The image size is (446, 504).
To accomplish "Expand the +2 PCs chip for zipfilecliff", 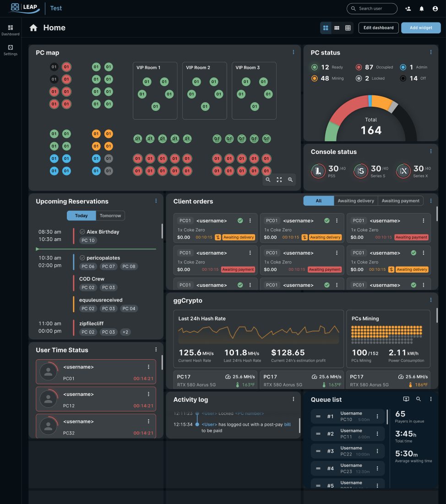I will (x=125, y=332).
